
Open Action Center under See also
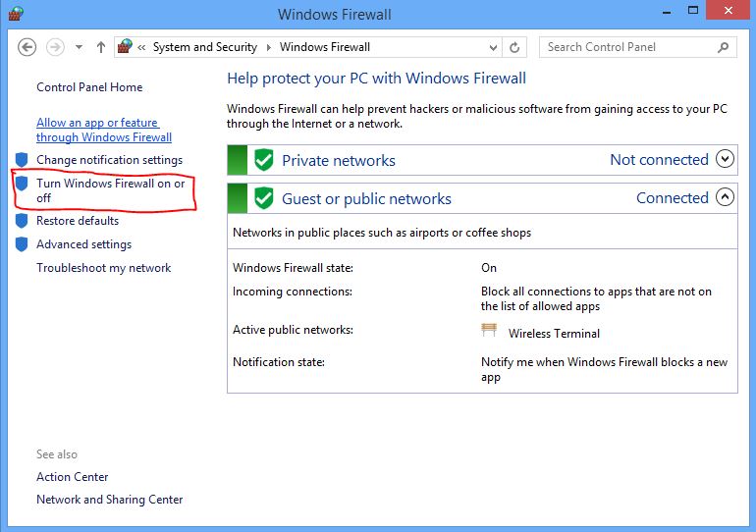73,477
